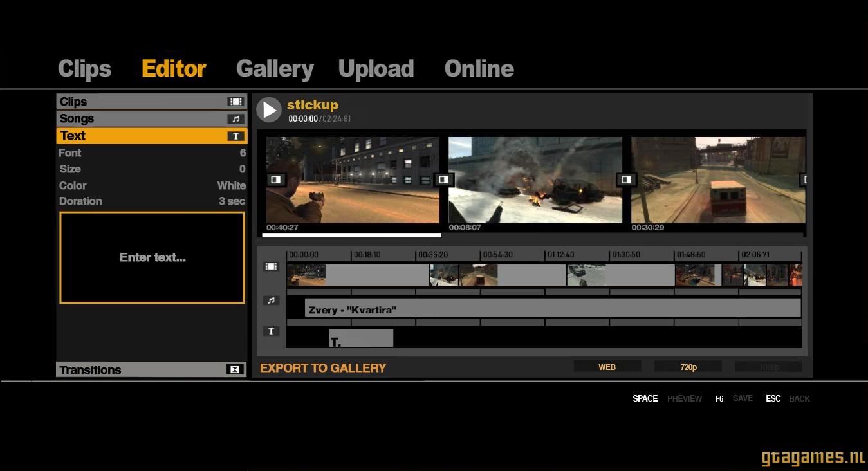Click the music note icon beside Songs

click(235, 119)
